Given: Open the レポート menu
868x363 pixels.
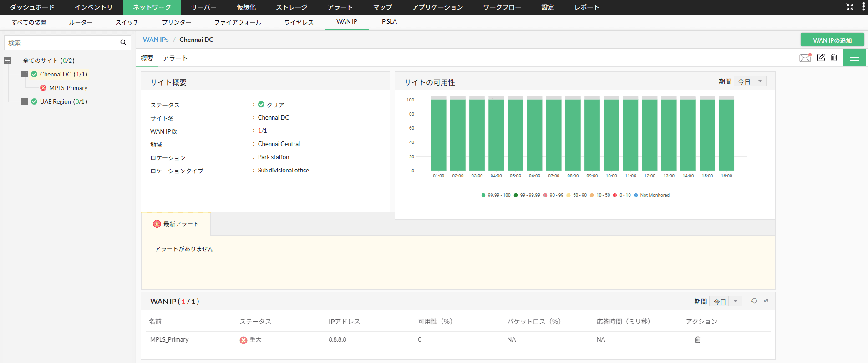Looking at the screenshot, I should [587, 7].
